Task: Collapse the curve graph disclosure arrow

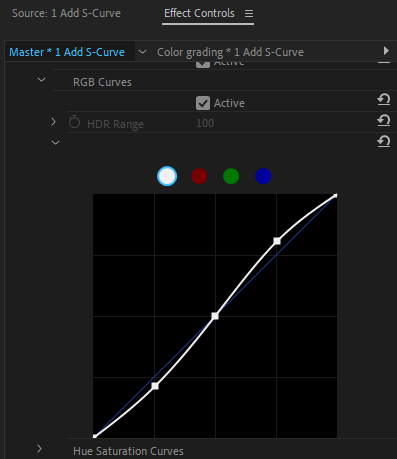Action: [55, 143]
